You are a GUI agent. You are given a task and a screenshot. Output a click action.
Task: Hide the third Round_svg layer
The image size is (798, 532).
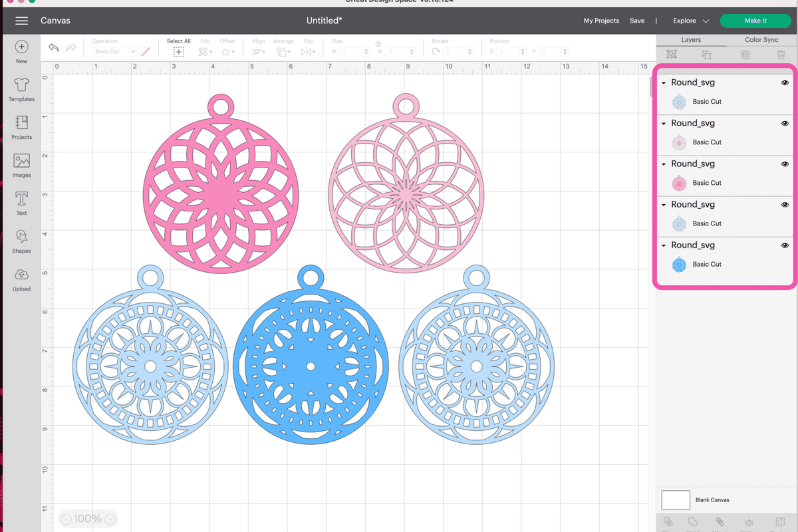tap(785, 164)
